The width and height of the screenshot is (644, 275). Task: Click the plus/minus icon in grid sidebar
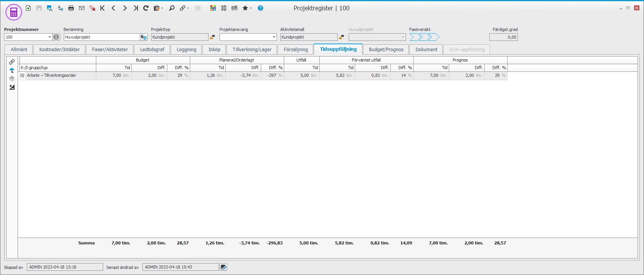pyautogui.click(x=12, y=87)
